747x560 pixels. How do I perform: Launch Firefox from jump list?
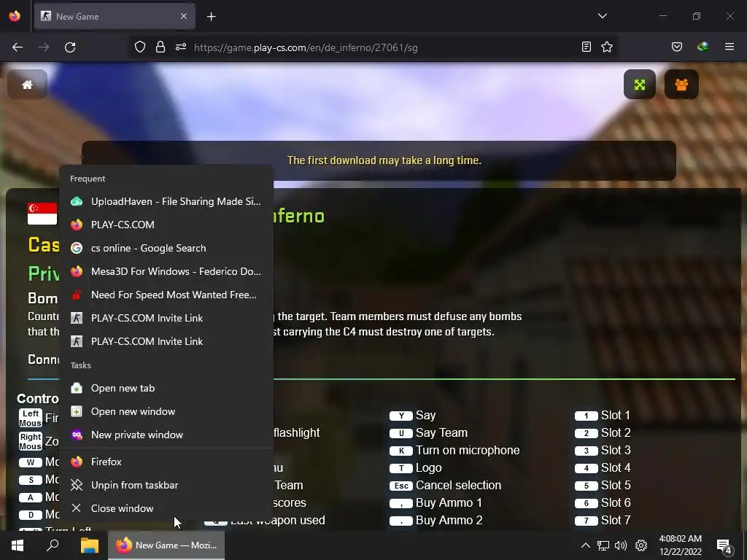[166, 462]
